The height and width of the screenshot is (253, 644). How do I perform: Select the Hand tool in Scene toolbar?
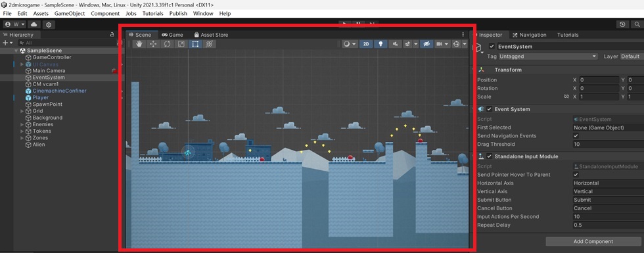point(139,44)
